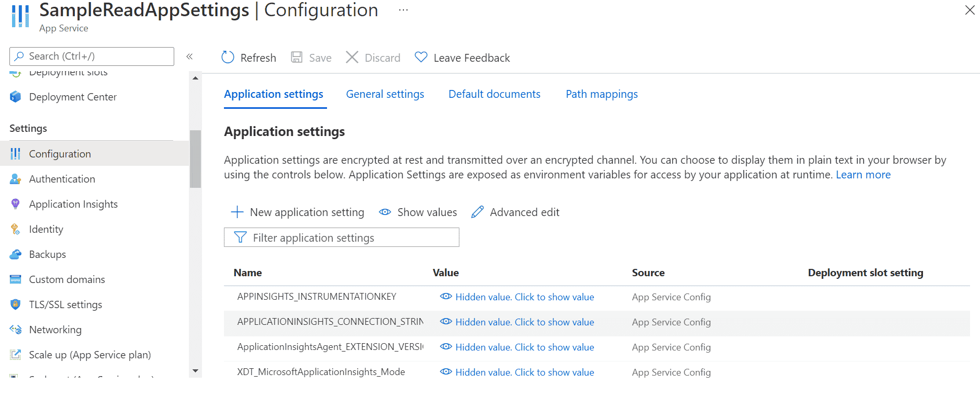Click the Discard X icon
The width and height of the screenshot is (980, 396).
(x=352, y=57)
